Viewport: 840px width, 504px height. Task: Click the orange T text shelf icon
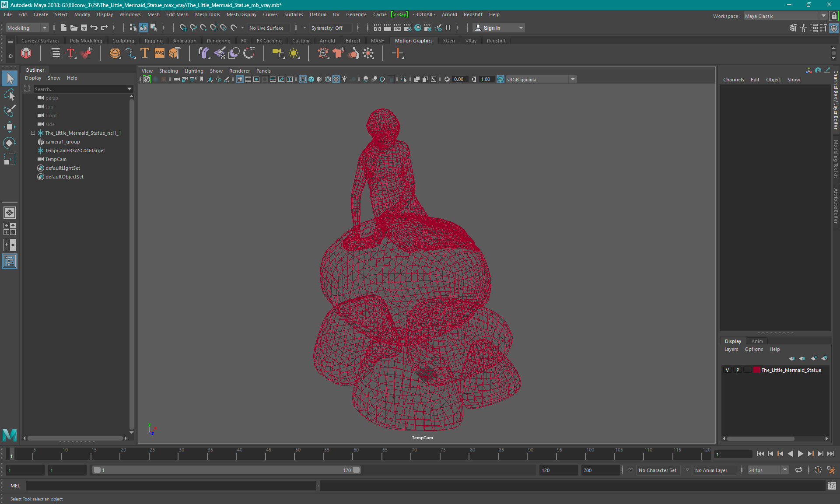(145, 53)
